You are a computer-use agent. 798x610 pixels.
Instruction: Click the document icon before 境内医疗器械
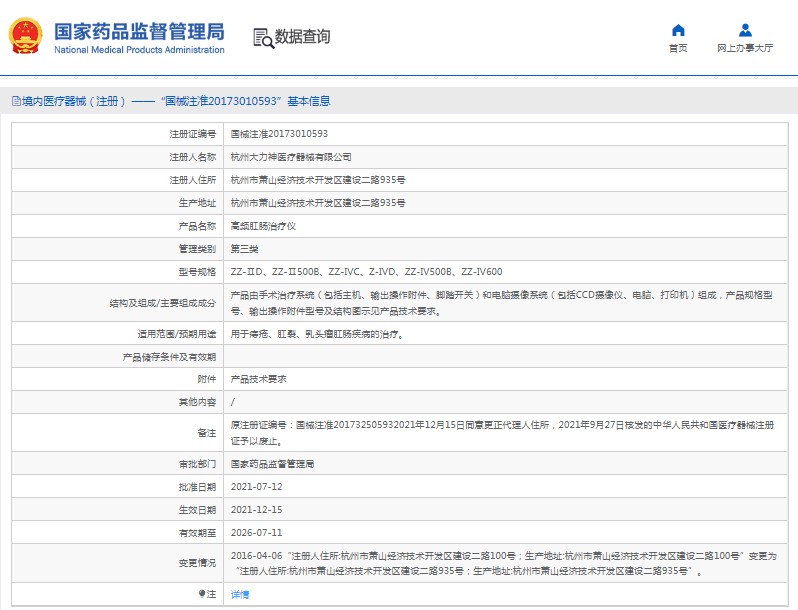coord(16,101)
